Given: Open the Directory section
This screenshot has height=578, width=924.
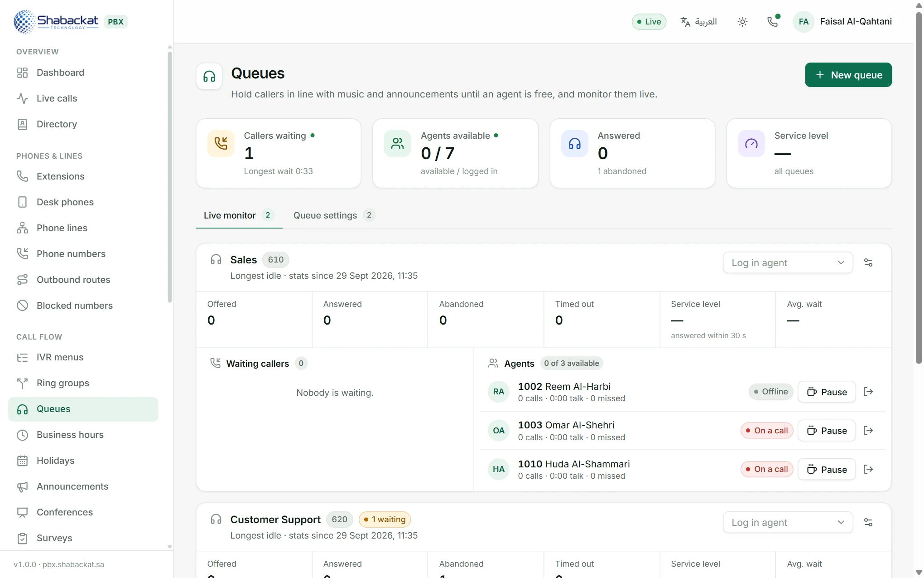Looking at the screenshot, I should (x=83, y=124).
